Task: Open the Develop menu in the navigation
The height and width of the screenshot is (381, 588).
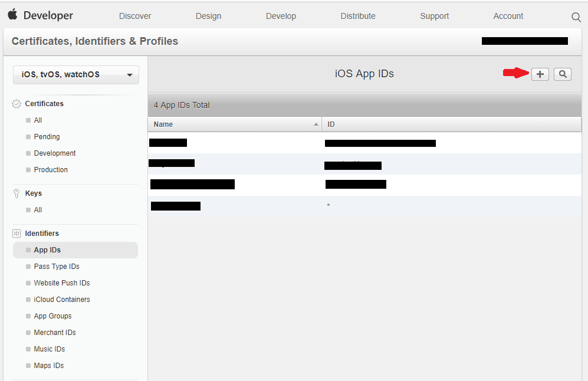Action: pos(281,16)
